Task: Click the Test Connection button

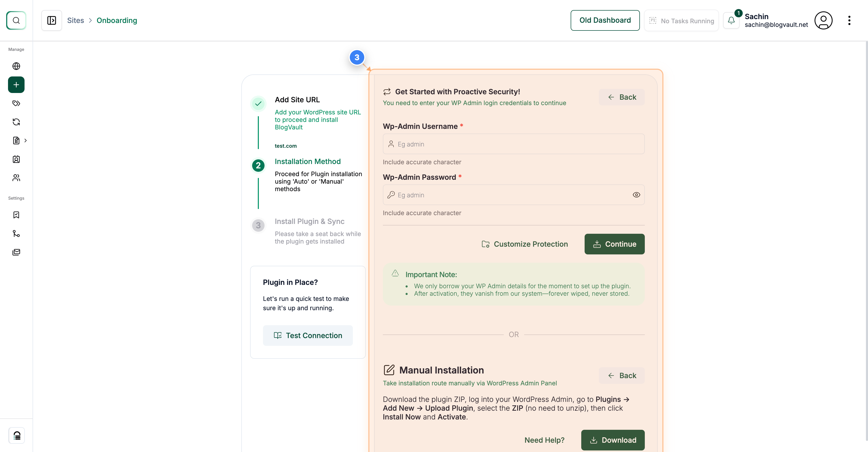Action: (308, 335)
